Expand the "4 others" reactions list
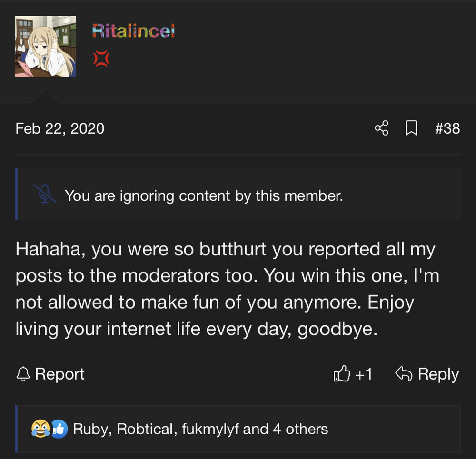This screenshot has height=459, width=476. click(x=301, y=429)
